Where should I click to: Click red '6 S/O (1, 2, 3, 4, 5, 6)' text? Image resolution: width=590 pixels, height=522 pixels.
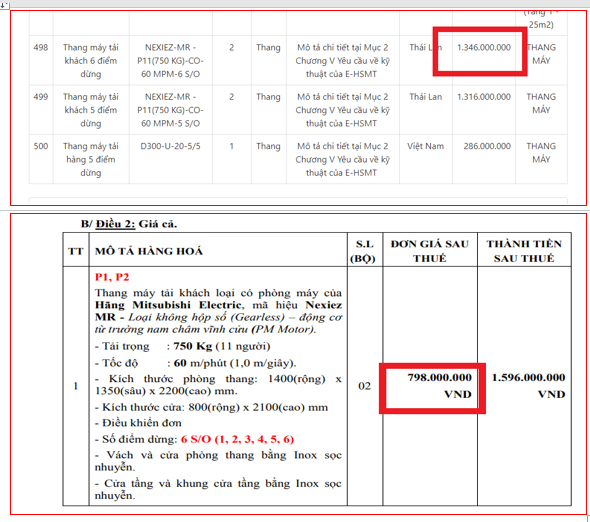point(237,439)
